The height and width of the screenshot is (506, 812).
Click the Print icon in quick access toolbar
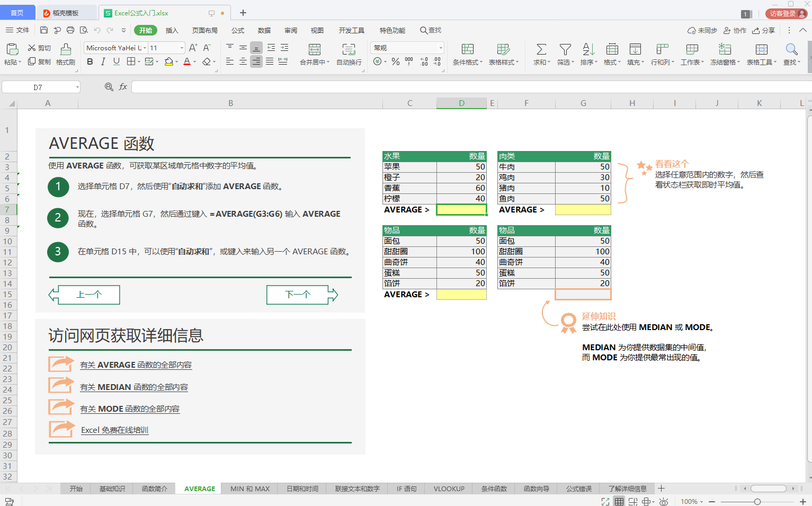pos(70,30)
